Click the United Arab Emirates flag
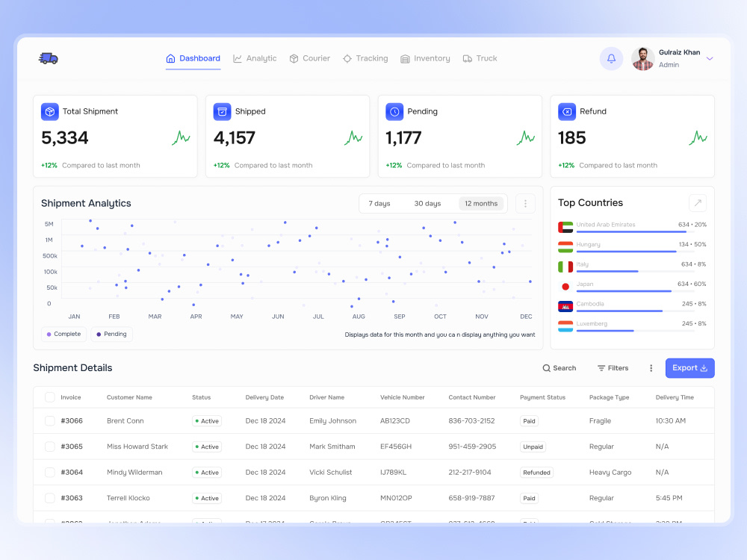747x560 pixels. [x=565, y=227]
